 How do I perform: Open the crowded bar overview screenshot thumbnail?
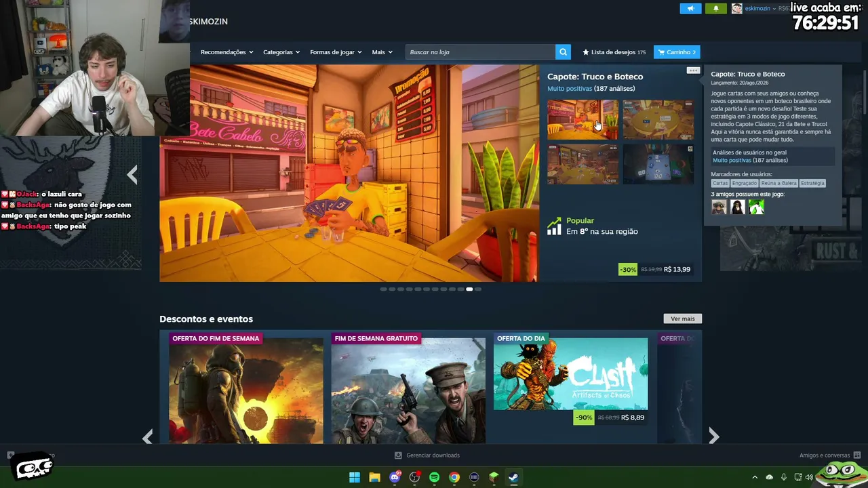(583, 164)
